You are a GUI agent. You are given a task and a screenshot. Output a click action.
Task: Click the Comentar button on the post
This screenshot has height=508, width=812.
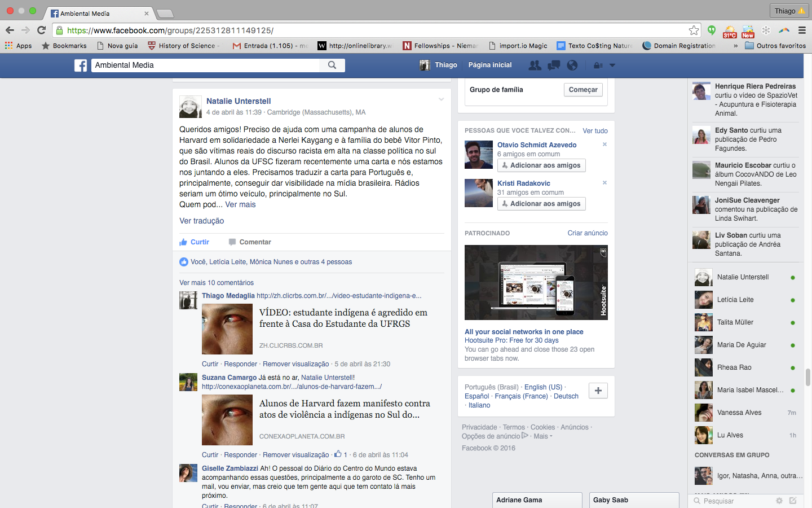click(x=250, y=242)
